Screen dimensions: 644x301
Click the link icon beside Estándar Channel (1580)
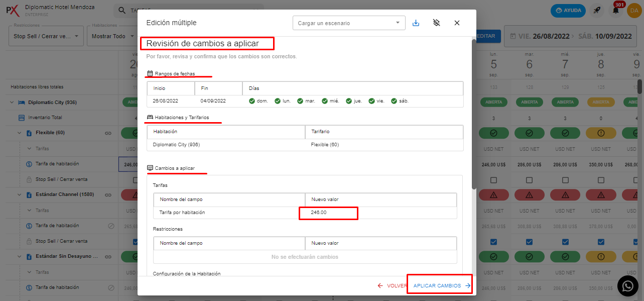pyautogui.click(x=108, y=194)
